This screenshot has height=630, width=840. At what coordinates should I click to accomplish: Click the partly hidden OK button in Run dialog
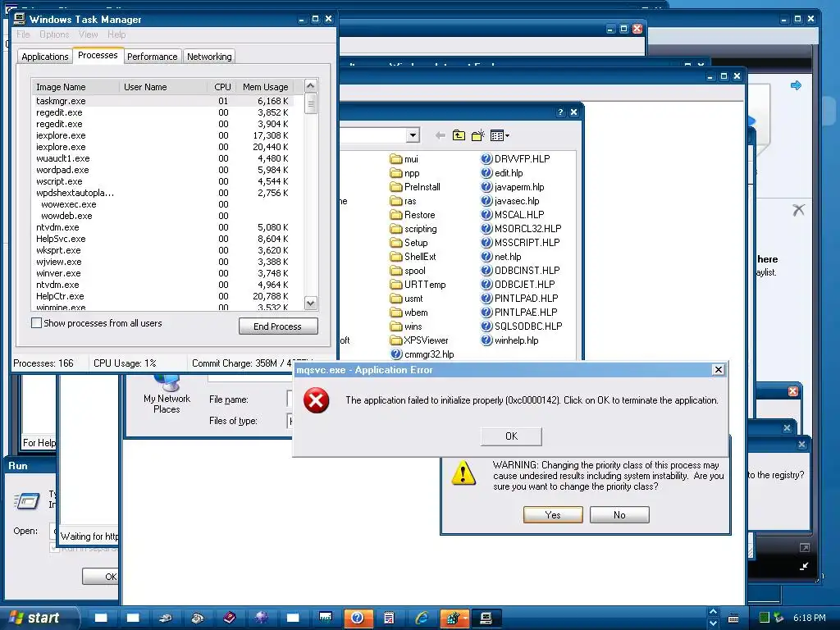[101, 577]
